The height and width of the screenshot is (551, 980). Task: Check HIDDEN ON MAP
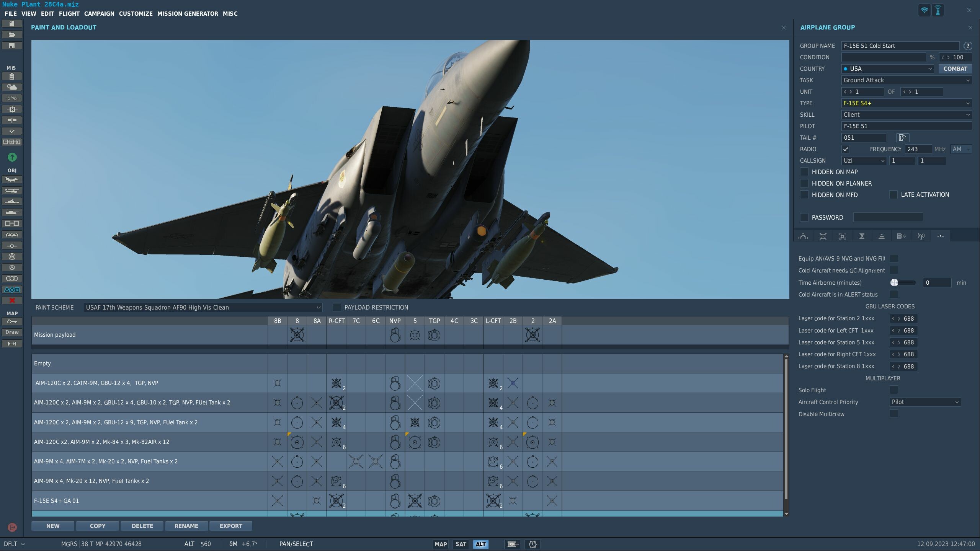point(804,172)
